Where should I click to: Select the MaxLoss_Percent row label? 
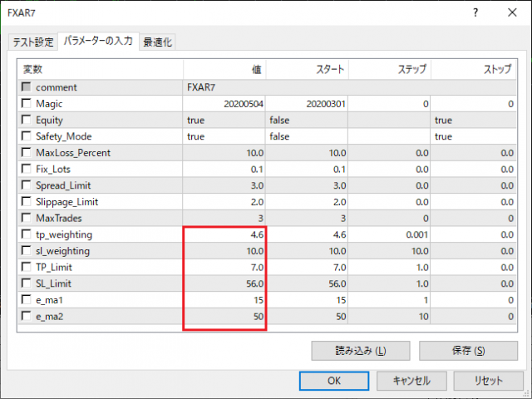click(73, 153)
